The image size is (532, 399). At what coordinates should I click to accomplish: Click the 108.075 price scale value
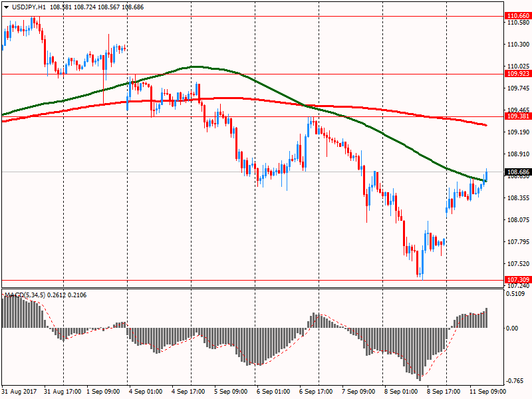coord(518,220)
